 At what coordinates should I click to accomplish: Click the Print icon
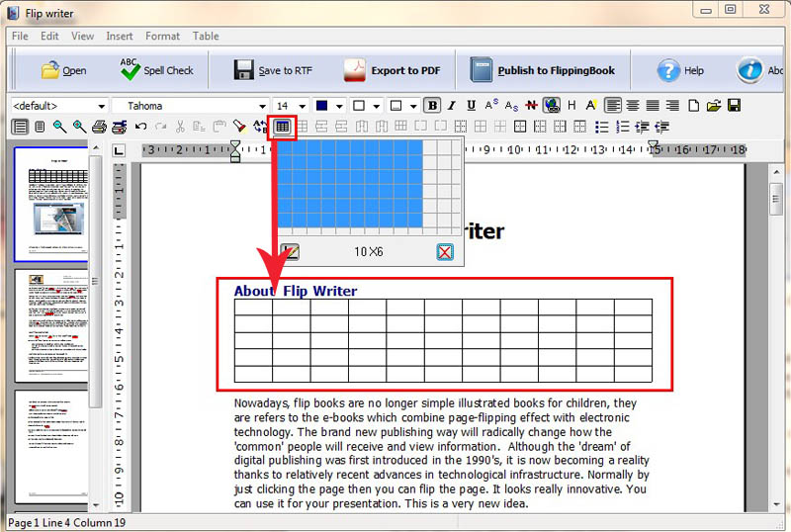point(100,127)
